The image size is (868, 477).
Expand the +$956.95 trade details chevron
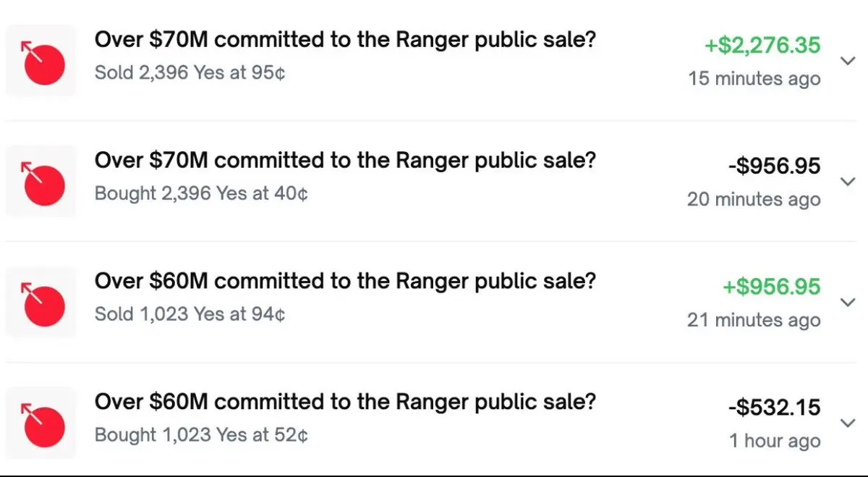pyautogui.click(x=848, y=303)
